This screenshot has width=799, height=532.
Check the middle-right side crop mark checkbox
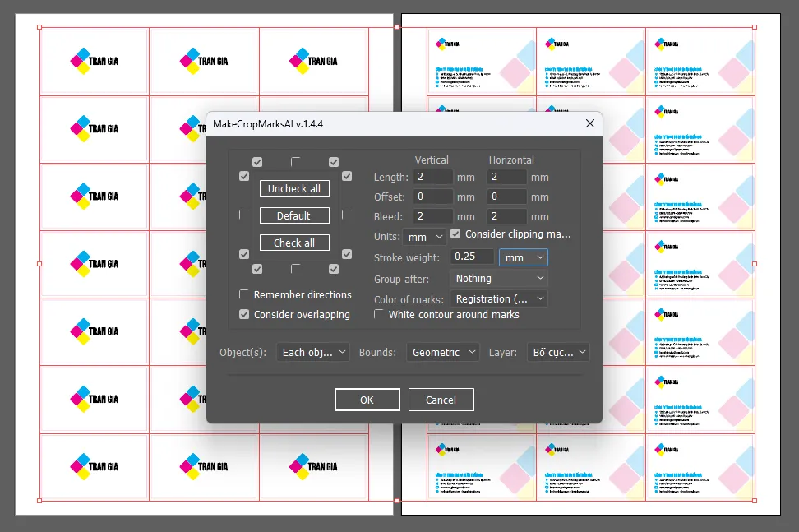347,215
